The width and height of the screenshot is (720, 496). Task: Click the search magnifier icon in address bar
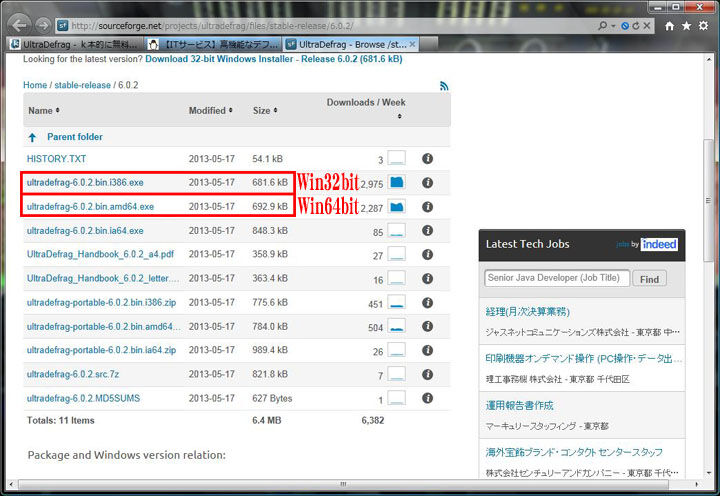tap(602, 26)
